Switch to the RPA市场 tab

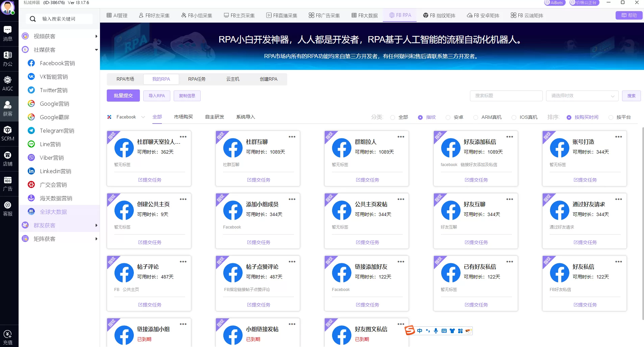(125, 79)
